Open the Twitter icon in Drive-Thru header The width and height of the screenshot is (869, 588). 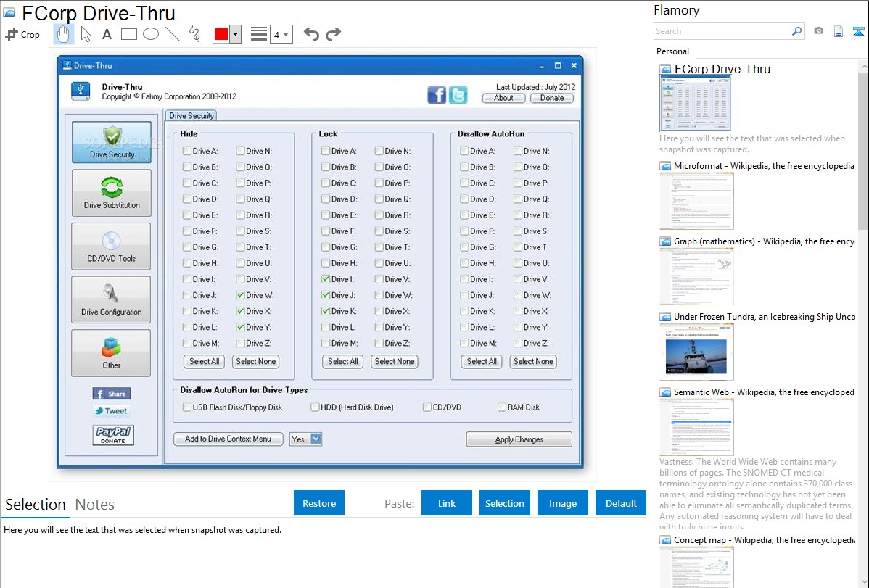(458, 95)
